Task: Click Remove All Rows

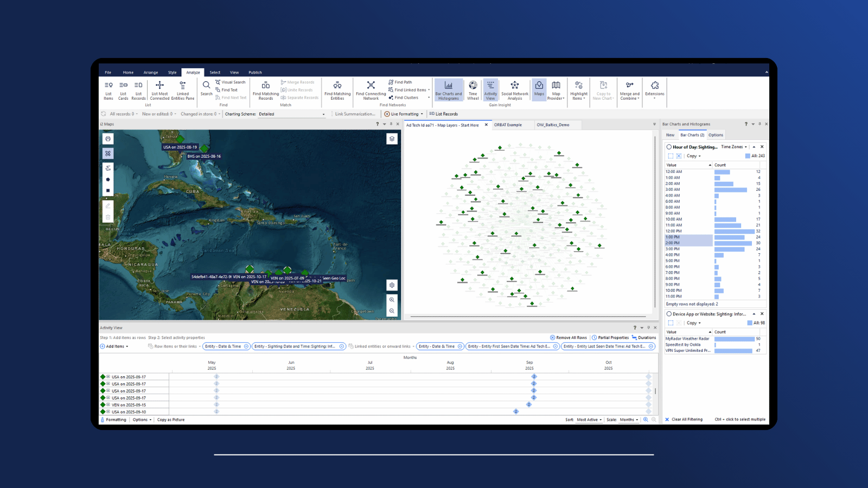Action: coord(569,337)
